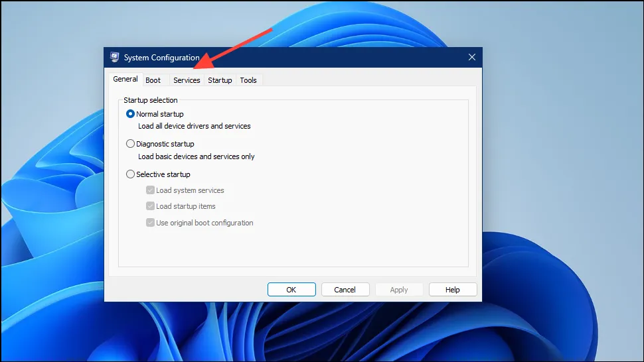The height and width of the screenshot is (362, 644).
Task: Click the Startup selection group label
Action: (x=151, y=100)
